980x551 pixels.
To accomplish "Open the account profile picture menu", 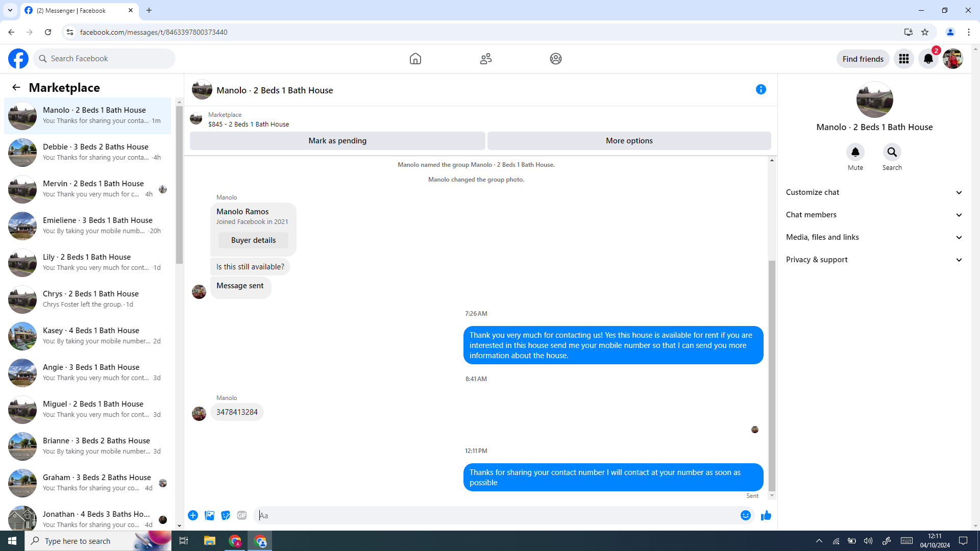I will tap(953, 59).
